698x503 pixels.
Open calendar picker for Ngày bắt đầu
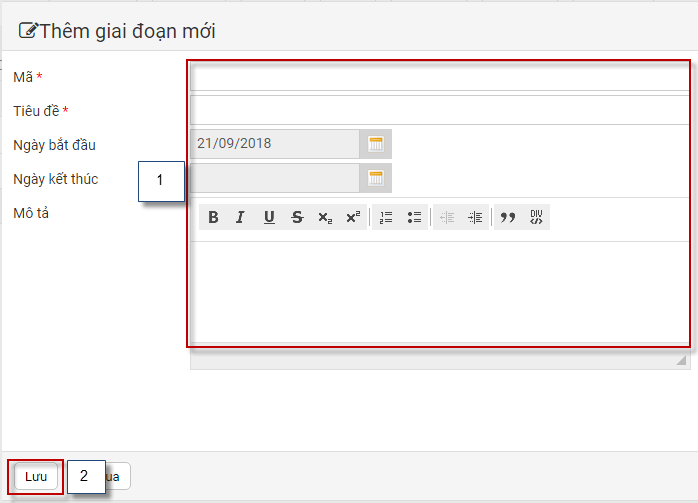pyautogui.click(x=376, y=144)
